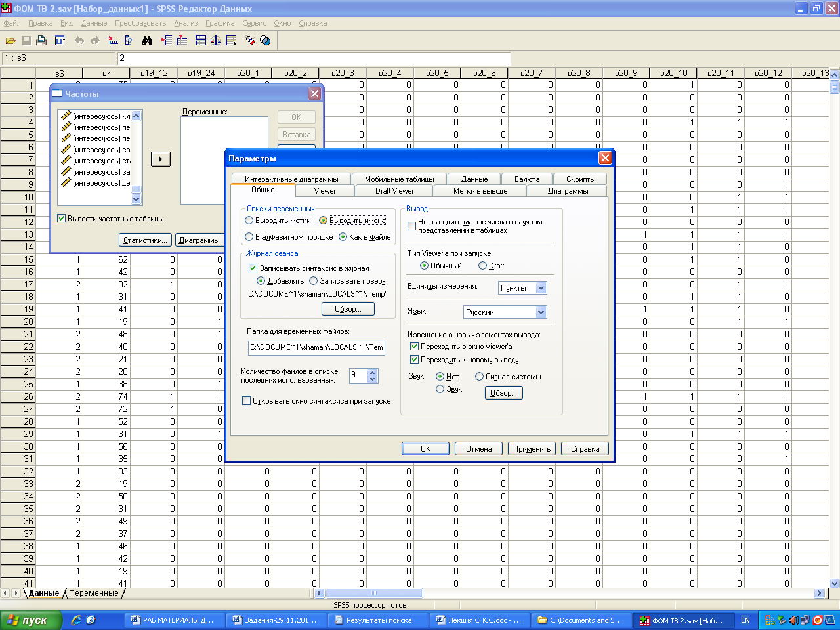This screenshot has width=840, height=630.
Task: Open the Мобильные таблицы tab
Action: click(399, 179)
